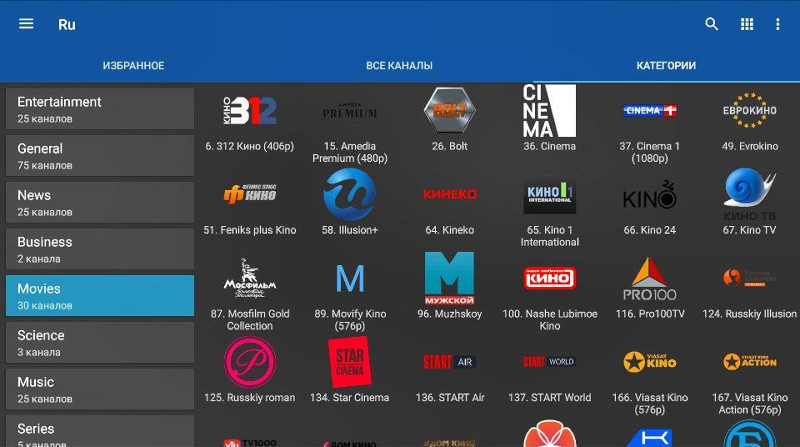The width and height of the screenshot is (800, 447).
Task: Open the Illusion+ channel logo
Action: [349, 194]
